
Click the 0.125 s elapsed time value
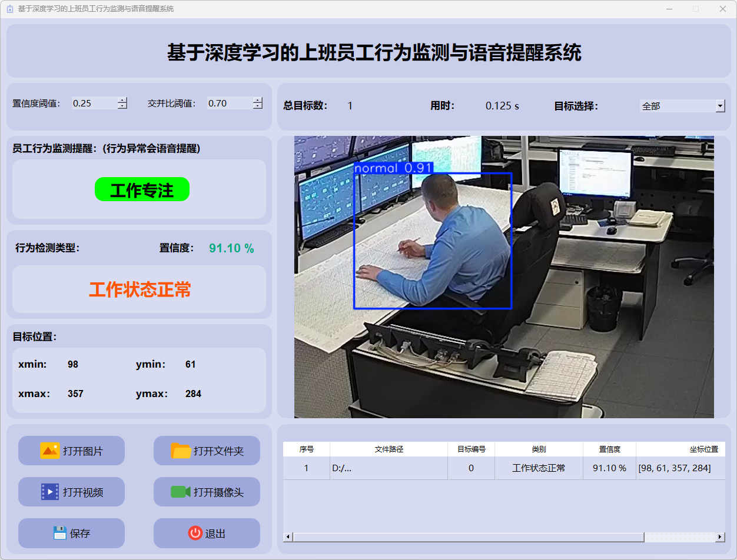(x=502, y=106)
